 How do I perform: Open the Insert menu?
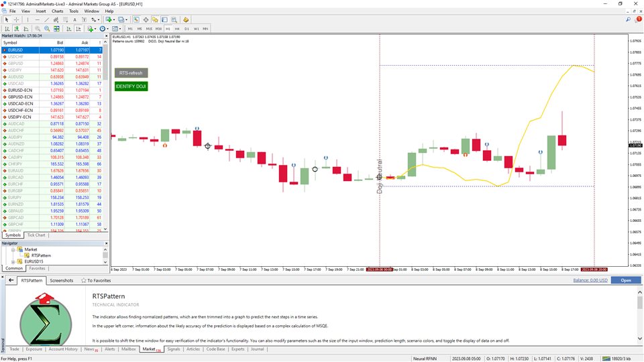tap(41, 11)
